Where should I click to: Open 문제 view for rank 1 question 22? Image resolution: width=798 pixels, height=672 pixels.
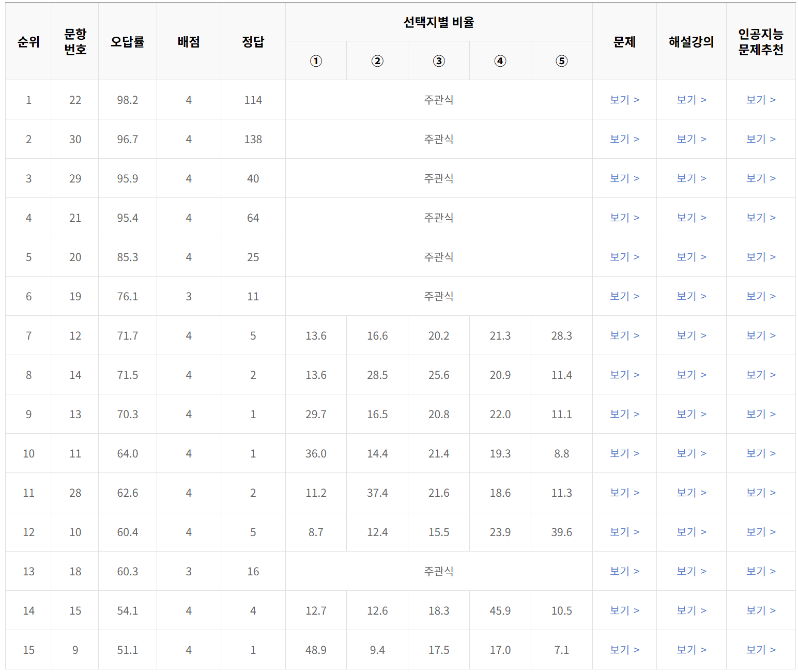coord(624,100)
